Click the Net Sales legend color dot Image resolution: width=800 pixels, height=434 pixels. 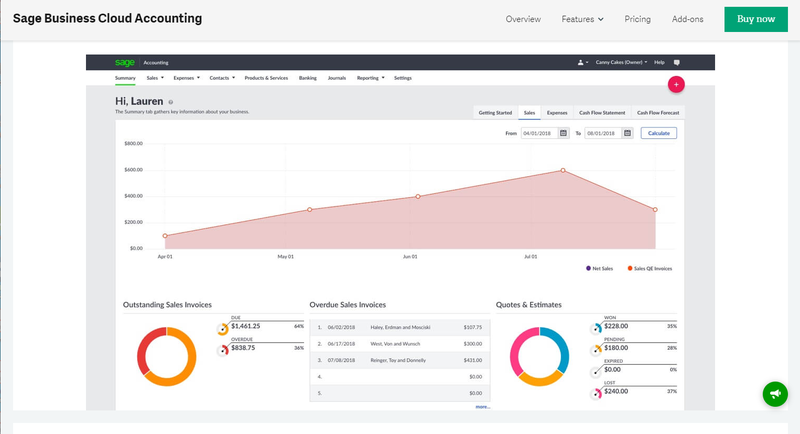pyautogui.click(x=588, y=268)
